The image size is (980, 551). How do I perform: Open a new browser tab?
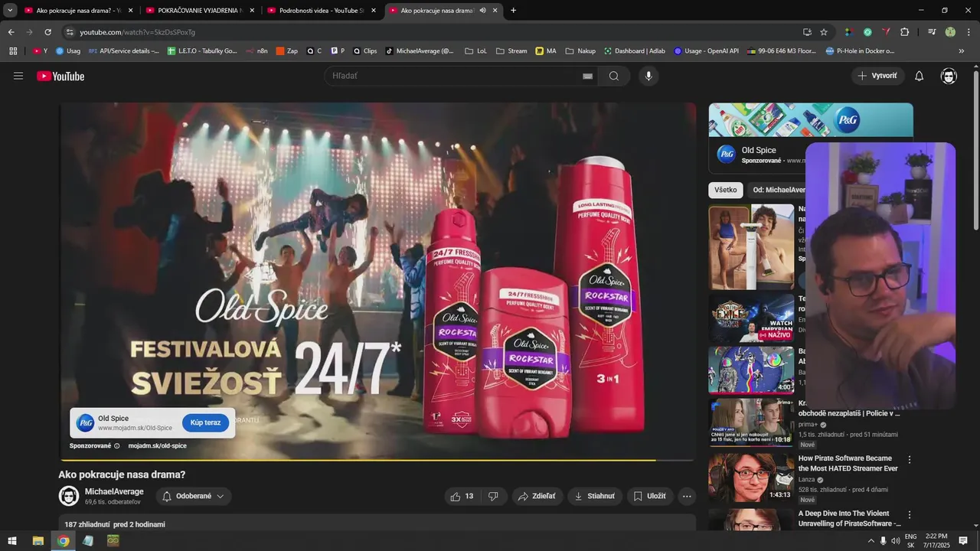coord(513,11)
